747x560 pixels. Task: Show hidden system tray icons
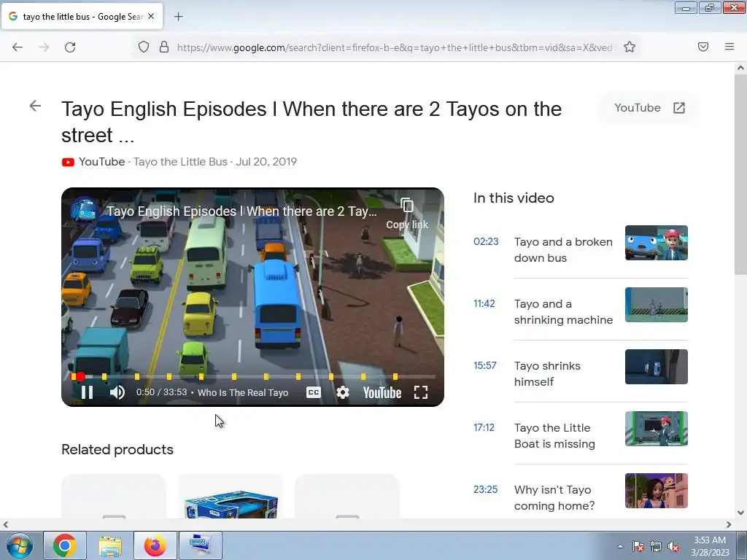[620, 546]
